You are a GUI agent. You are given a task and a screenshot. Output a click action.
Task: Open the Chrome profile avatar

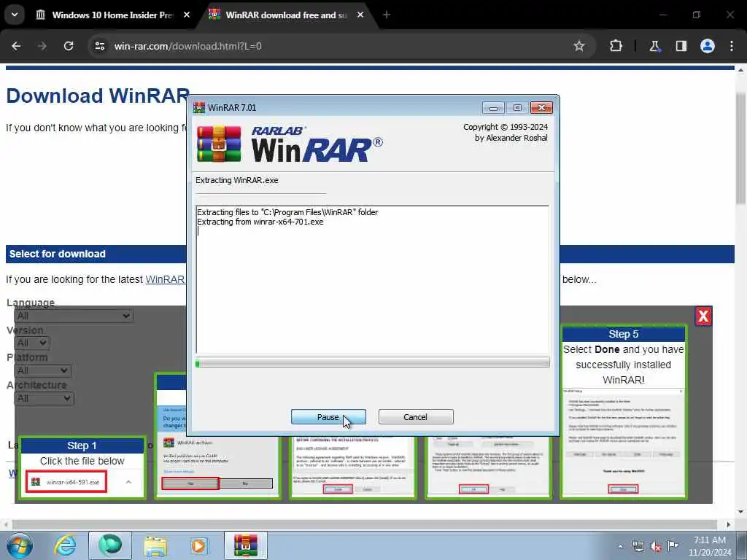pyautogui.click(x=708, y=46)
